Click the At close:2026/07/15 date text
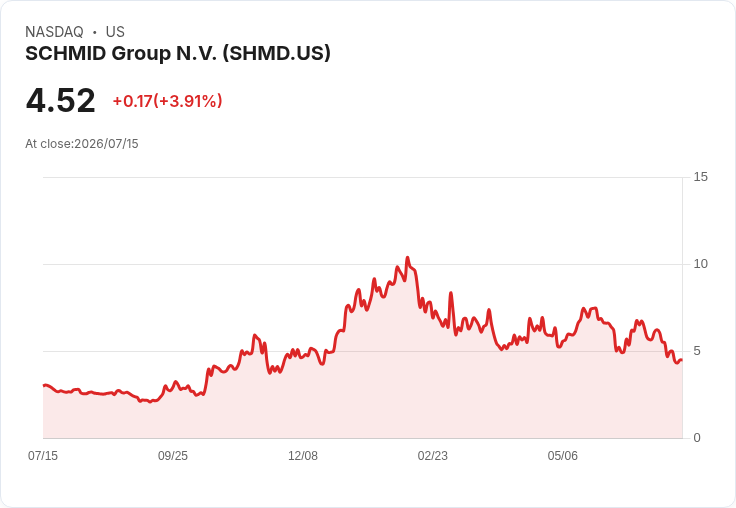 tap(82, 144)
